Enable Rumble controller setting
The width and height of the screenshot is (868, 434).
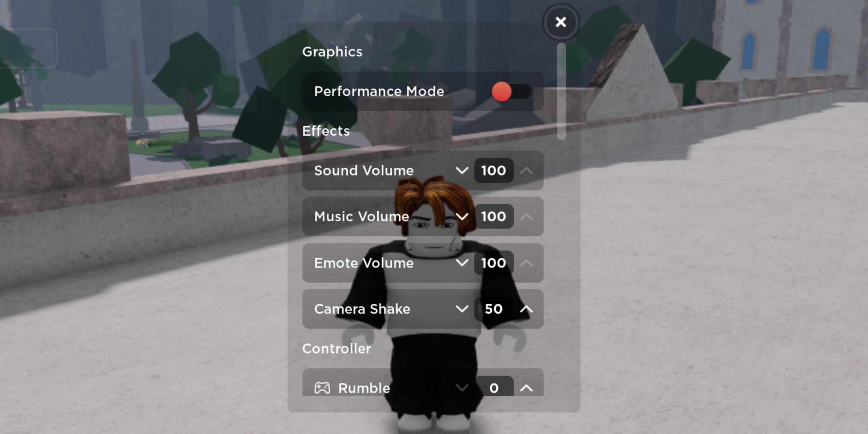coord(526,388)
